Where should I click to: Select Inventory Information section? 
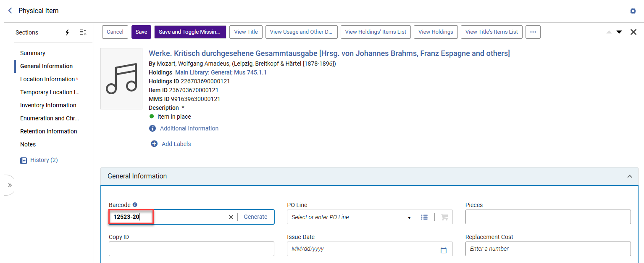(x=48, y=105)
